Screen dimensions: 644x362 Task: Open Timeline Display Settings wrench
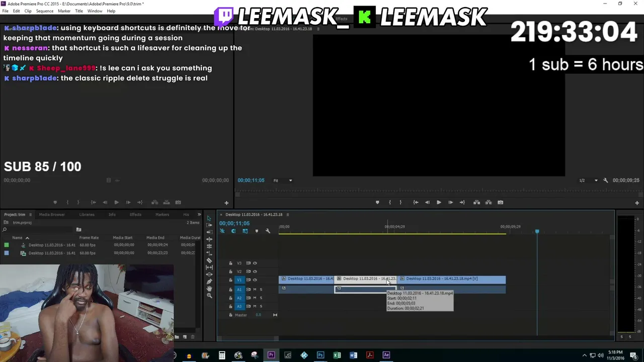pos(268,231)
